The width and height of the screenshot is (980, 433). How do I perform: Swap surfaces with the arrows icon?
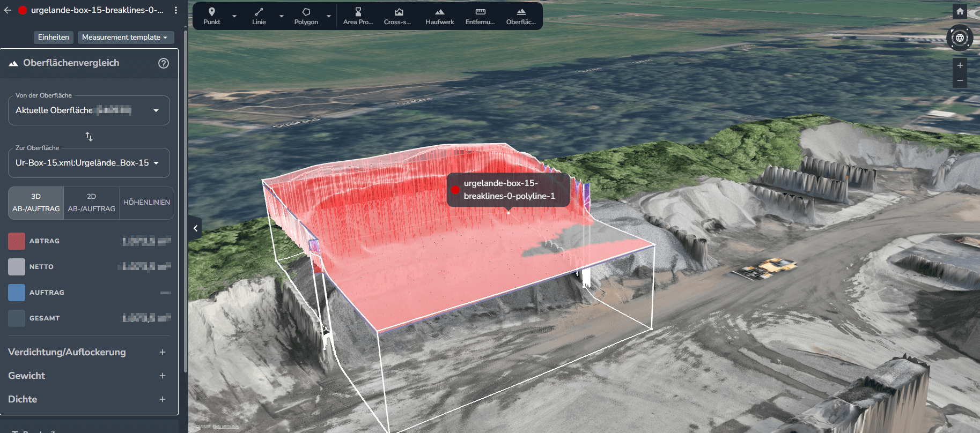tap(89, 137)
